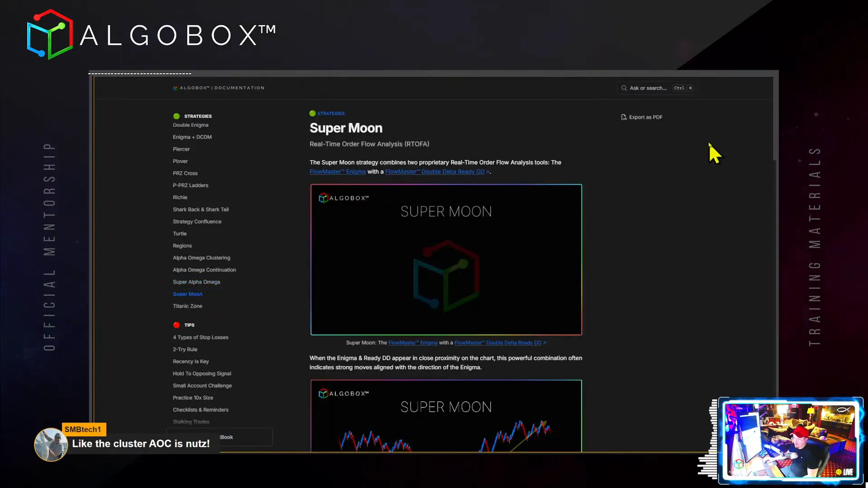868x488 pixels.
Task: Click the second Super Moon chart image
Action: point(446,416)
